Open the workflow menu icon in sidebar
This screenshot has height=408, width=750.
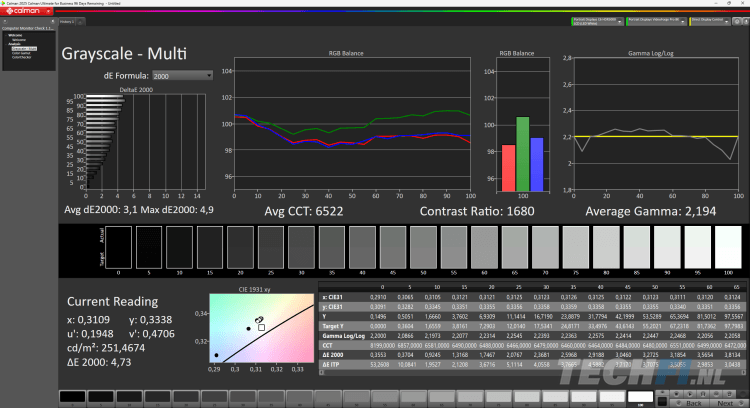[x=5, y=21]
